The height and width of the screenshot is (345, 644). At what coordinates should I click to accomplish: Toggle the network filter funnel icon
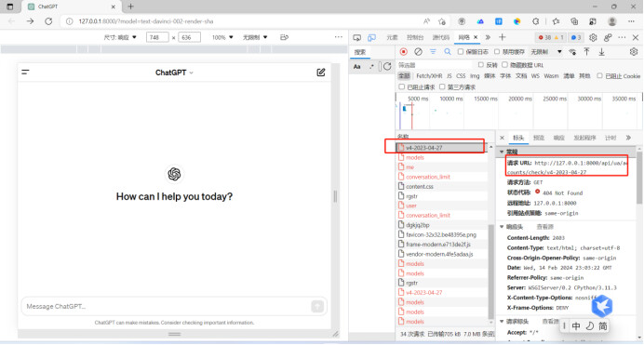click(433, 52)
